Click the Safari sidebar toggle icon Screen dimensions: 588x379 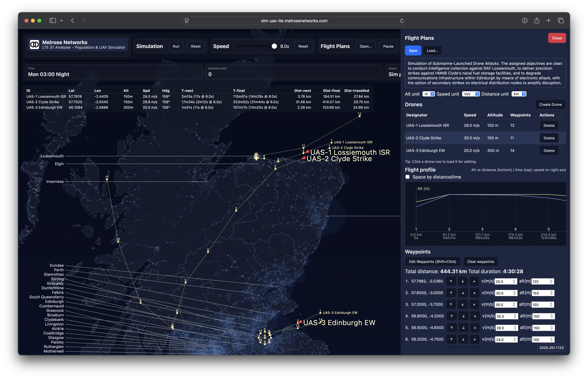[x=53, y=21]
